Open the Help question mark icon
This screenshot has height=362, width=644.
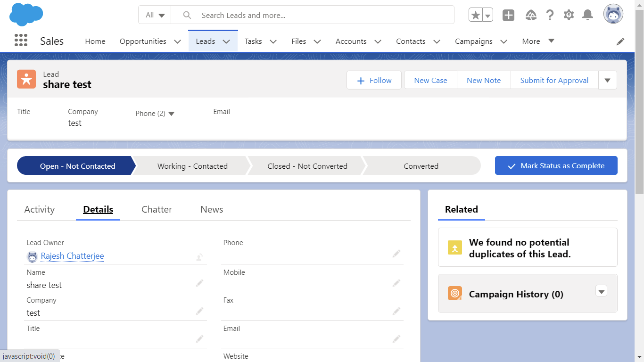click(550, 15)
